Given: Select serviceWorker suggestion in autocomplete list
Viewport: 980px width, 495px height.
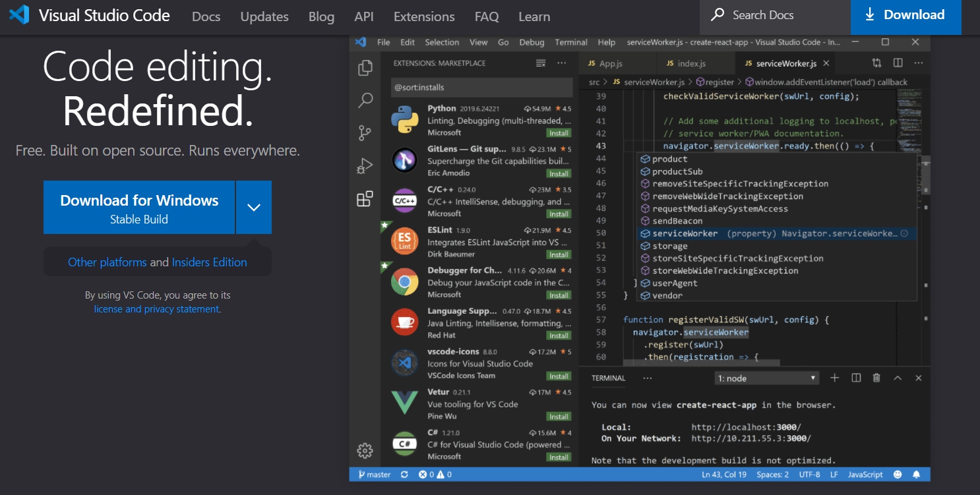Looking at the screenshot, I should tap(778, 233).
